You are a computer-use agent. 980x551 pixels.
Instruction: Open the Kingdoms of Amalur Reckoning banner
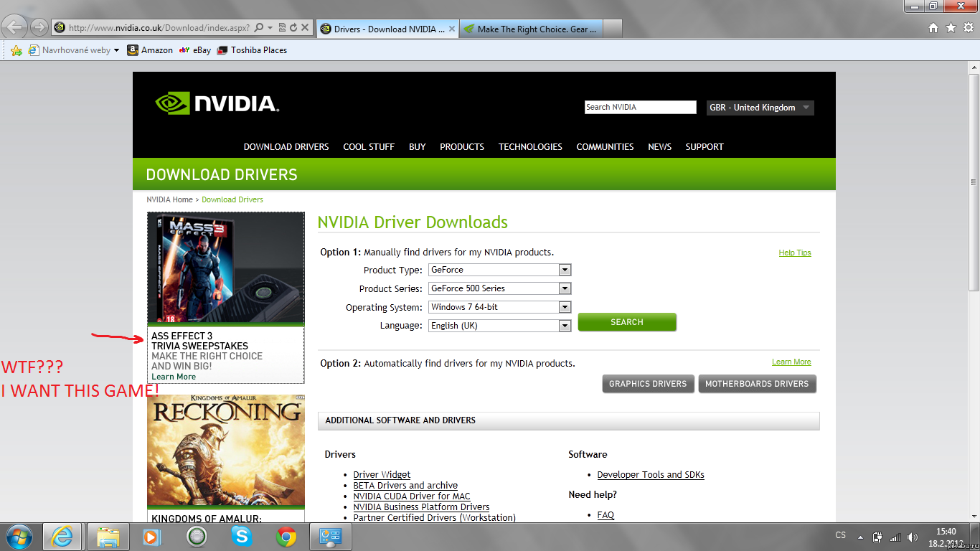[226, 450]
